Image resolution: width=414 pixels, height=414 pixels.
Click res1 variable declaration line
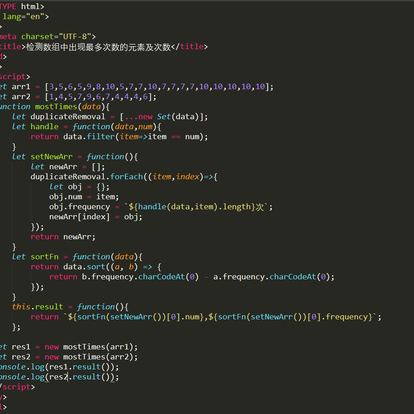pos(69,347)
